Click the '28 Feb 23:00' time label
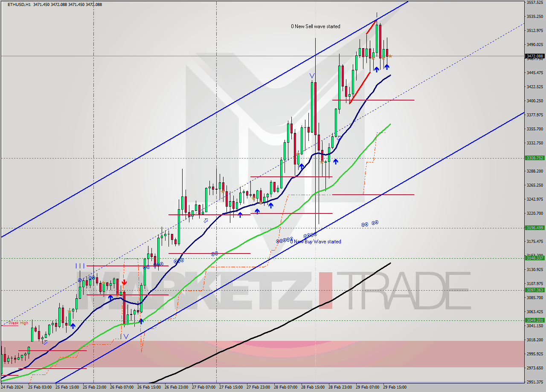This screenshot has width=546, height=392. (x=340, y=388)
